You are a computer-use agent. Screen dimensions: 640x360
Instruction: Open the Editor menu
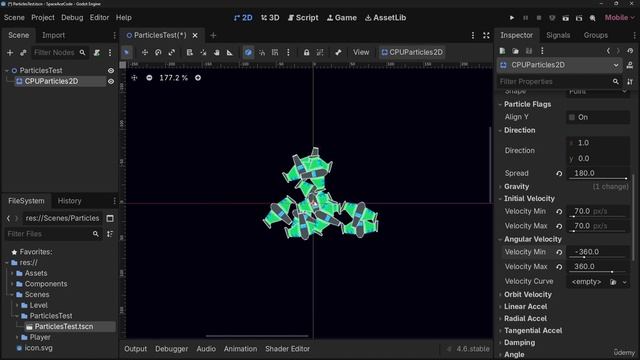coord(99,18)
